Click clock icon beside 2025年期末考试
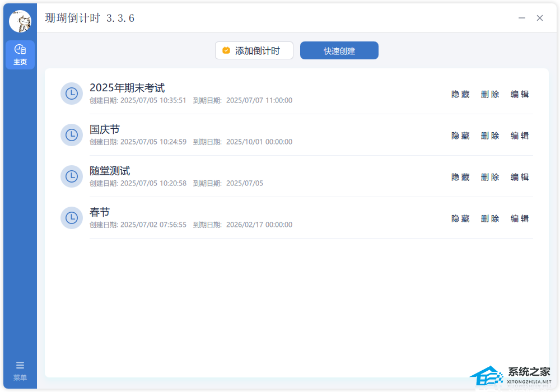Screen dimensions: 560x392 pos(72,94)
